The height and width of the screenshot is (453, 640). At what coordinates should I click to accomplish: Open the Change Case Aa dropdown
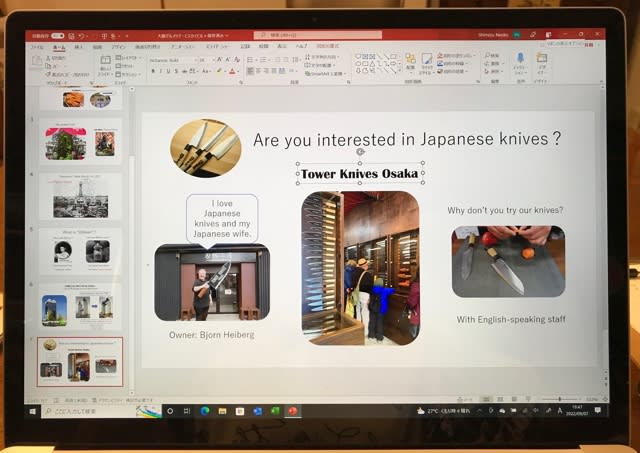click(x=206, y=71)
